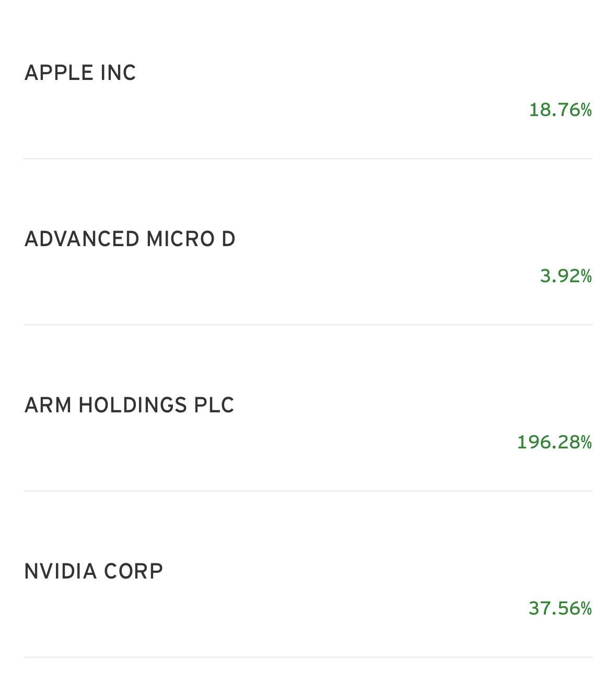Click divider line below ARM Holdings row

click(308, 491)
